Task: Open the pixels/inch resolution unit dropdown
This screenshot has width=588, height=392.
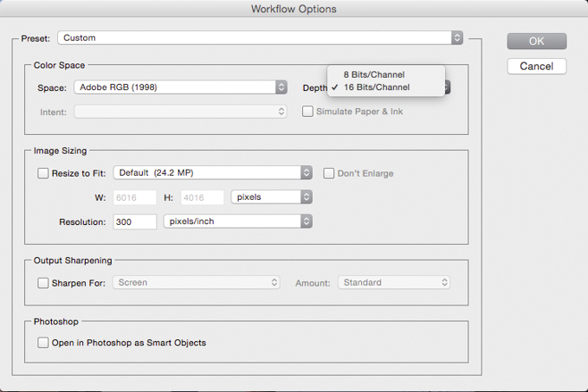Action: pos(238,222)
